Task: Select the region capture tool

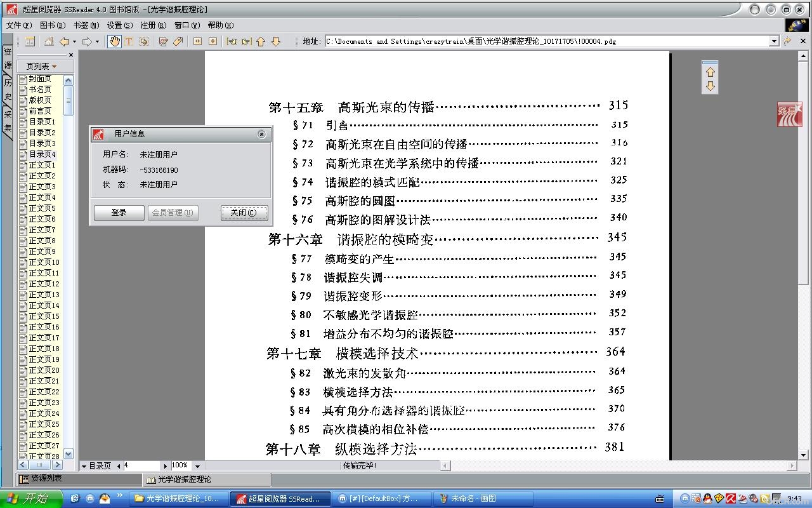Action: point(144,41)
